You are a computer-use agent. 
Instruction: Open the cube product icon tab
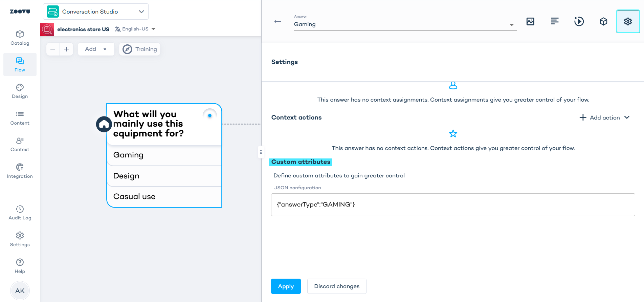603,22
